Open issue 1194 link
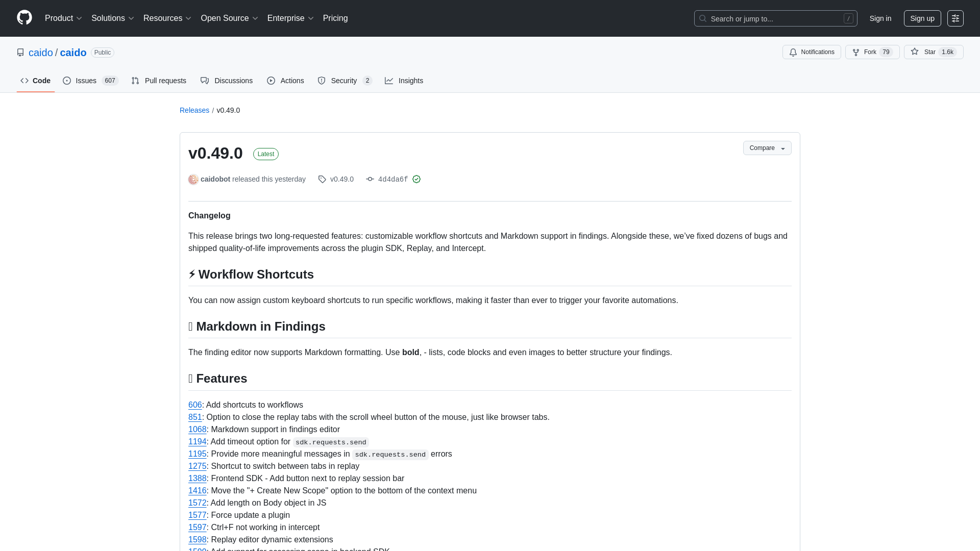The image size is (980, 551). coord(198,442)
